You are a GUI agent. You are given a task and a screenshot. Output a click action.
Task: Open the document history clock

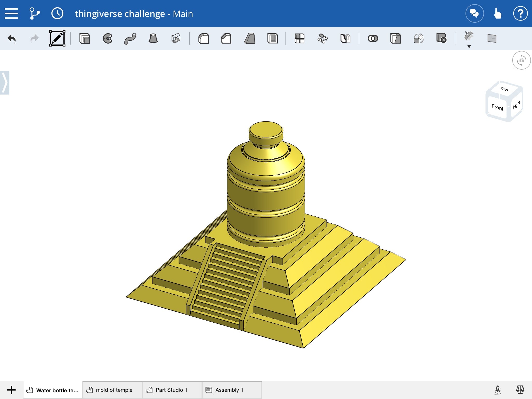point(57,14)
